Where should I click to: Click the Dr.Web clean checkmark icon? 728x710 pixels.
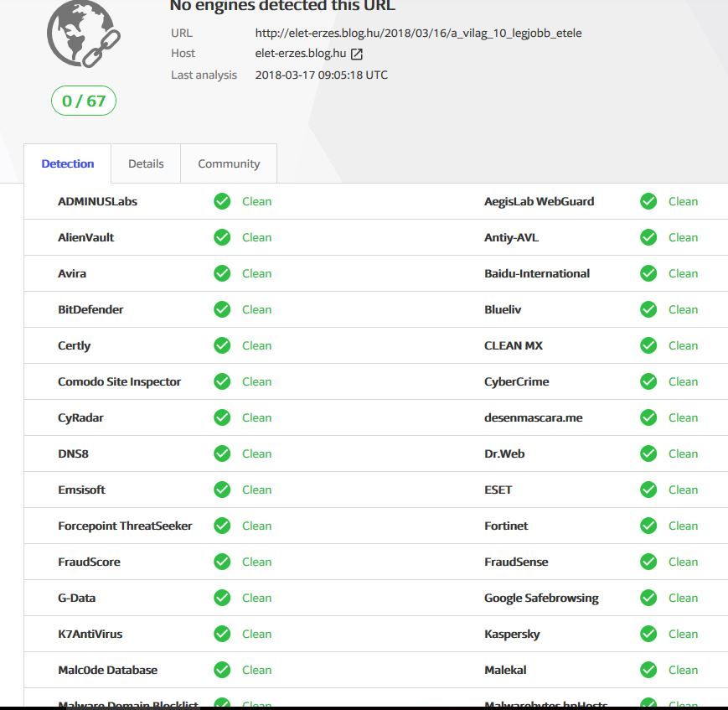coord(648,453)
